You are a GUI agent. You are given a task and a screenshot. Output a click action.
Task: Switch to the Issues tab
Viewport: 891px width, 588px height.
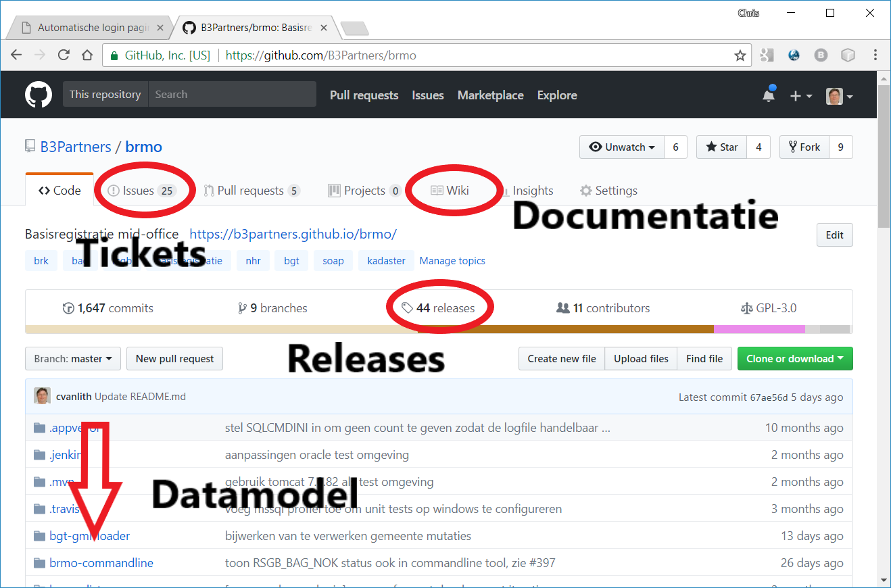(142, 191)
